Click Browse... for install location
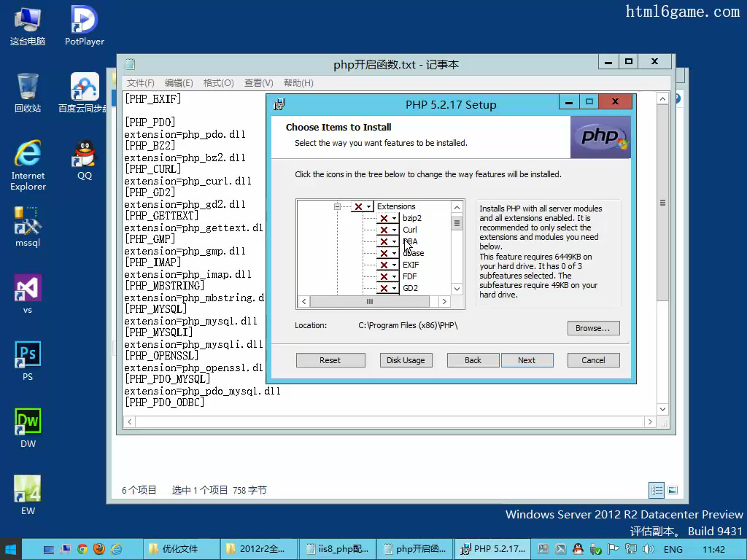The height and width of the screenshot is (560, 747). [593, 328]
